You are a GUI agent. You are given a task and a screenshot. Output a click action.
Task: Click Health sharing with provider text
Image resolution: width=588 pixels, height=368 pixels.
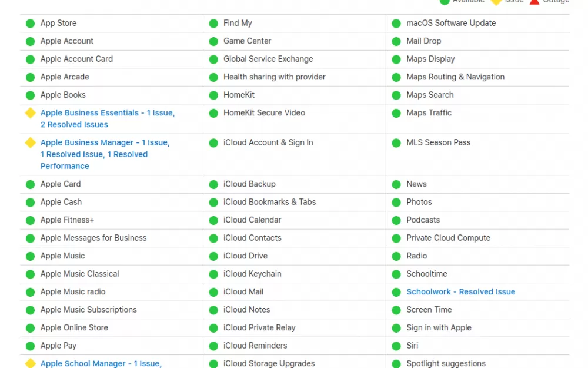275,77
